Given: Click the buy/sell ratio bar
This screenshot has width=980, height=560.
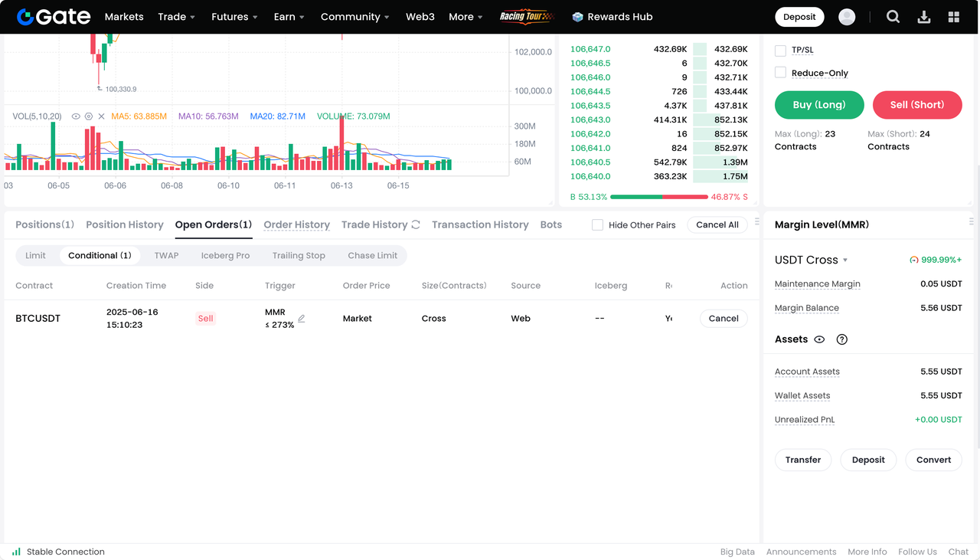Looking at the screenshot, I should coord(658,197).
